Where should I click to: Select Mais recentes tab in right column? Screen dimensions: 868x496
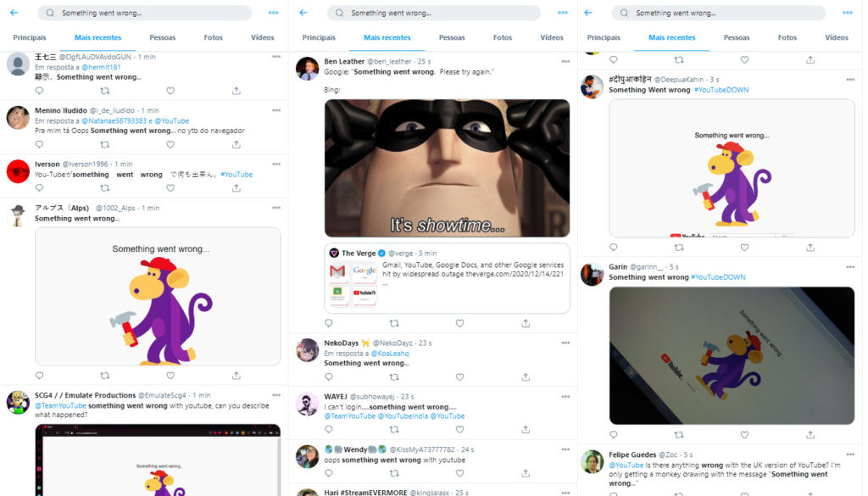[672, 37]
